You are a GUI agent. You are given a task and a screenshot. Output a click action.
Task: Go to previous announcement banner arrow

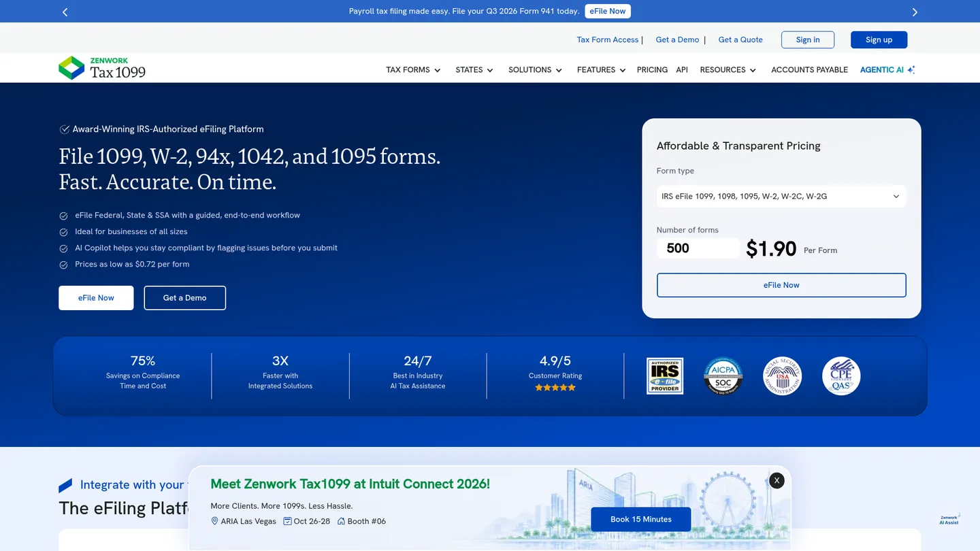pos(65,12)
